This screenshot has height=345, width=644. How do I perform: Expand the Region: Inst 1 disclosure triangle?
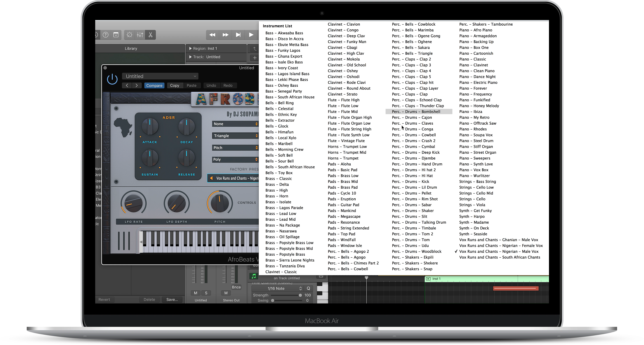[190, 48]
